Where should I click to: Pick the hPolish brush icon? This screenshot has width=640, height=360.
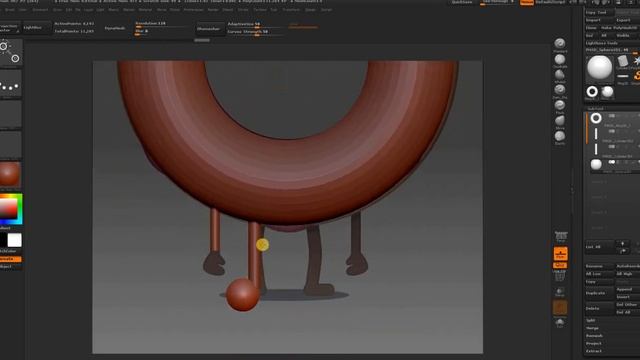coord(560,75)
